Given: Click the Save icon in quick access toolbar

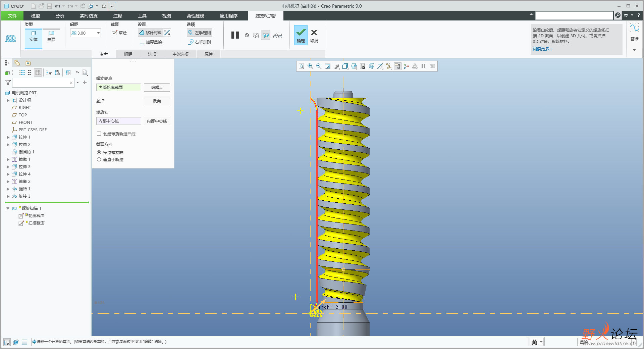Looking at the screenshot, I should 49,6.
